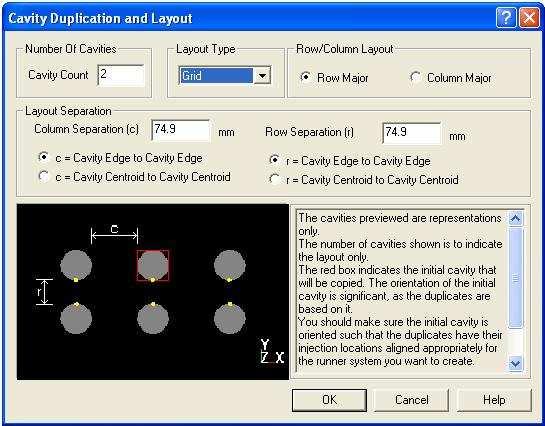This screenshot has width=545, height=426.
Task: Click the description scrollbar down arrow
Action: pos(515,363)
